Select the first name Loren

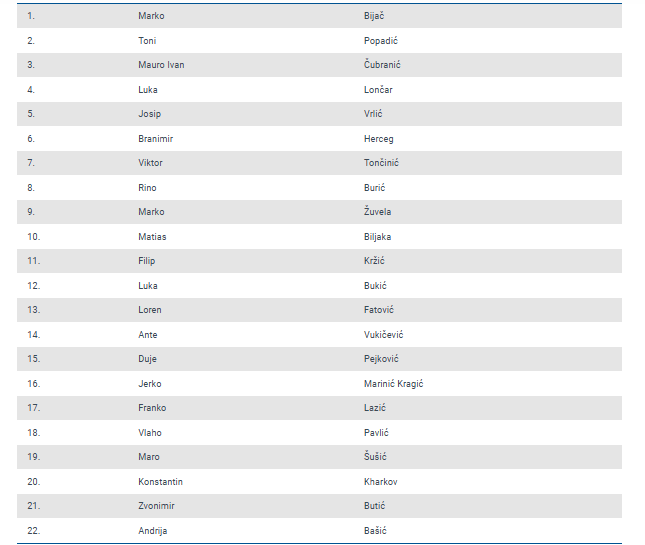coord(150,310)
